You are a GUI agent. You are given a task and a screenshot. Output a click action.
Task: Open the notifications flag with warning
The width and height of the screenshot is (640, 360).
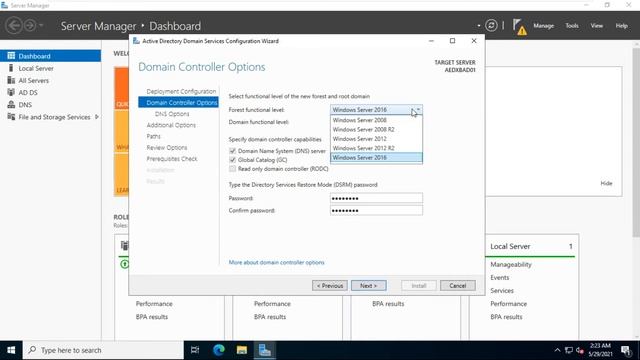519,27
